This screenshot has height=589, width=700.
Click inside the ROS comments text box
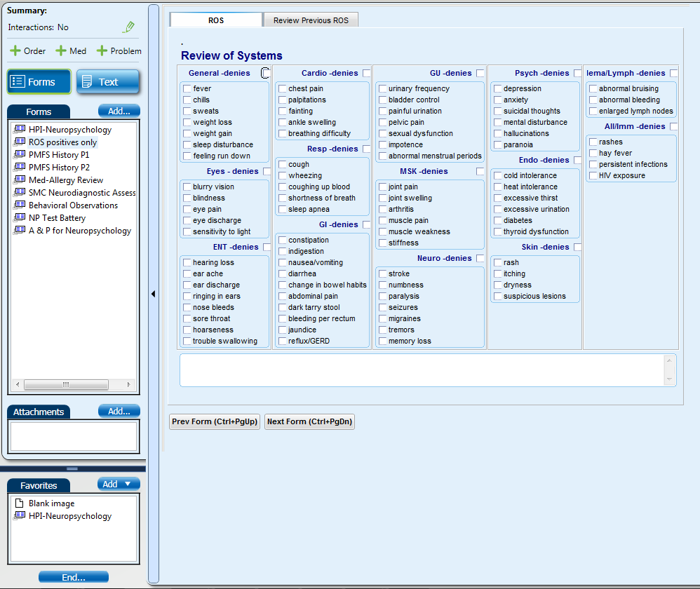[x=422, y=370]
